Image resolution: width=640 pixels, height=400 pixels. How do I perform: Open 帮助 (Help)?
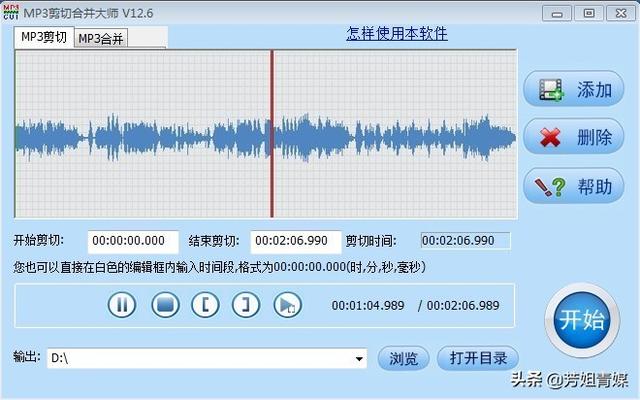tap(573, 186)
